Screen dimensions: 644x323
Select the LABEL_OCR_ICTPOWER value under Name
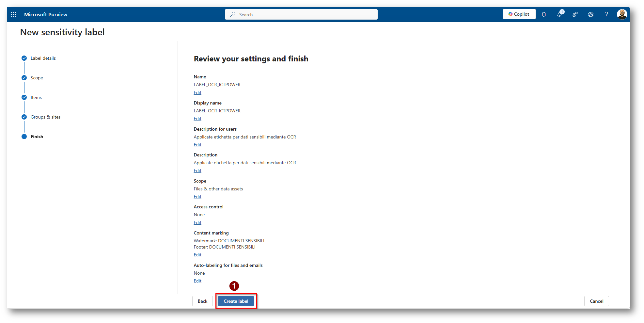[217, 85]
